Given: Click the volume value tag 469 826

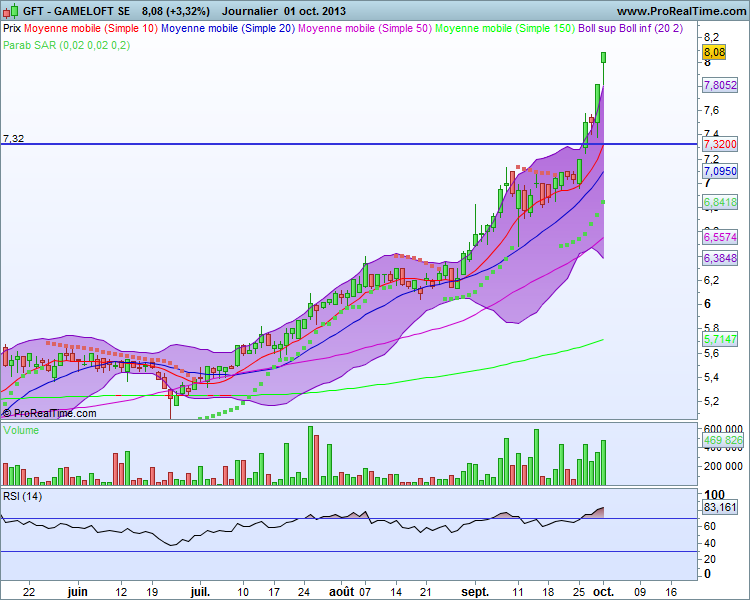Looking at the screenshot, I should tap(723, 440).
